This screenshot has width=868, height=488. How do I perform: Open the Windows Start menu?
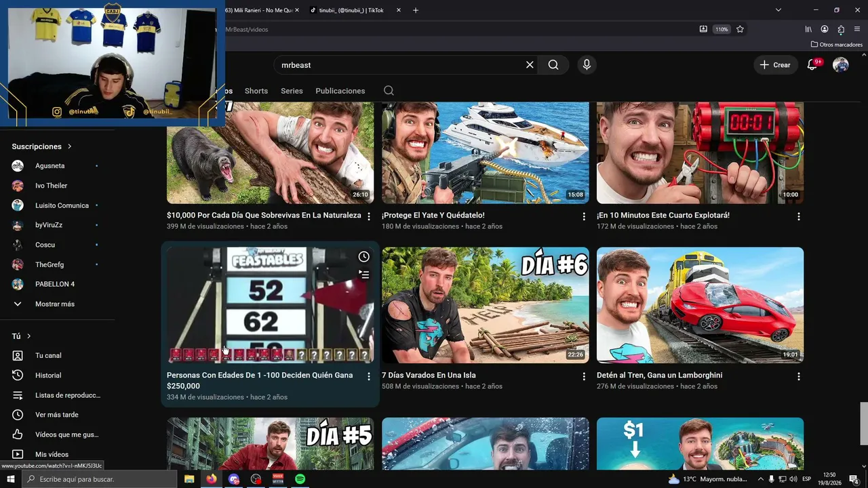tap(10, 479)
